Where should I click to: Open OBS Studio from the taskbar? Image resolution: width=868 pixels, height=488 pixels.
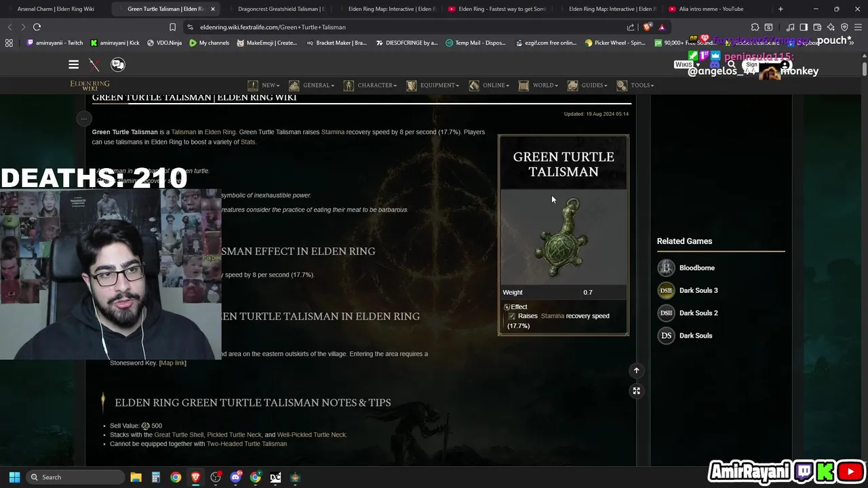click(x=216, y=477)
